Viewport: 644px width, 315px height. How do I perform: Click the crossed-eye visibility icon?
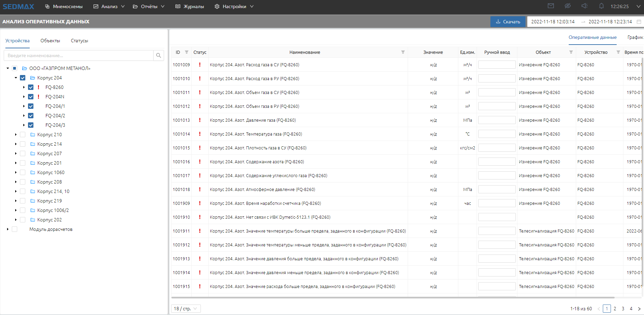point(568,6)
